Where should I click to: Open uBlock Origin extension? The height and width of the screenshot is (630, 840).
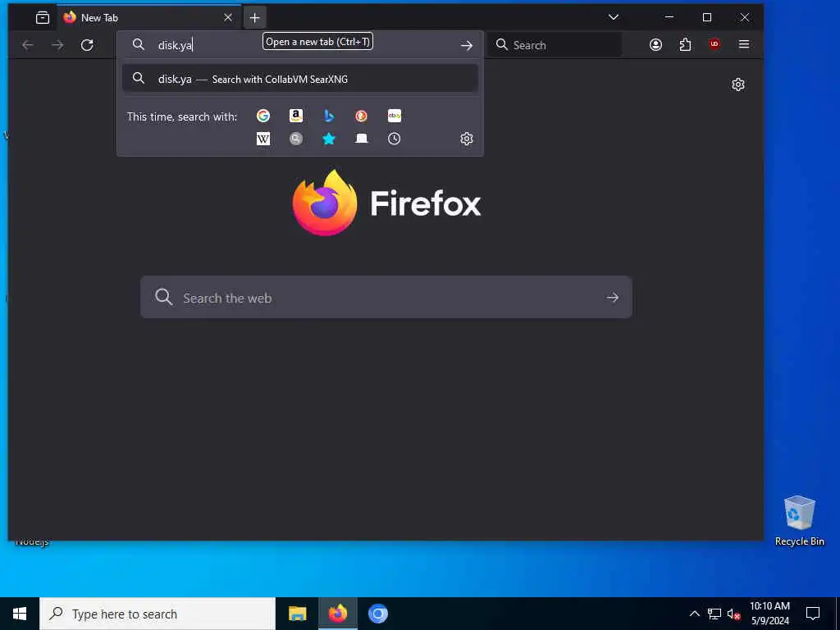[714, 44]
